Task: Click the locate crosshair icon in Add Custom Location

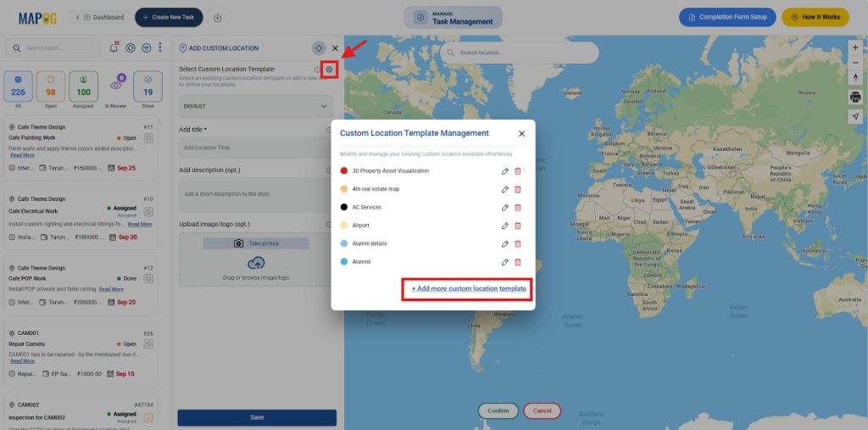Action: 319,48
